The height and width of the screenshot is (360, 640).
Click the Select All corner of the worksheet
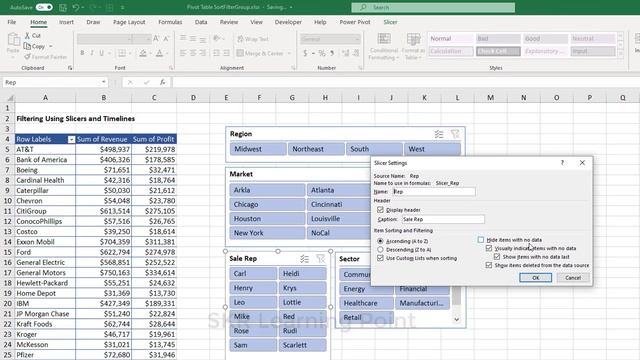click(10, 98)
